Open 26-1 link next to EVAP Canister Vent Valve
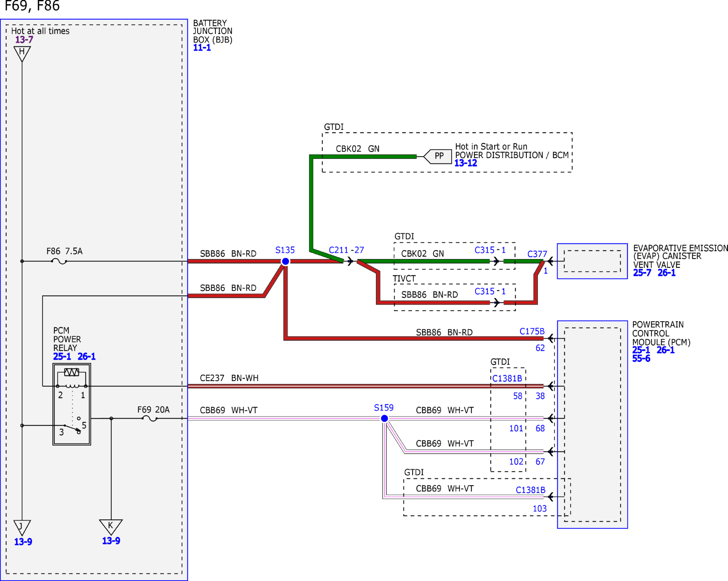The height and width of the screenshot is (581, 728). tap(666, 273)
